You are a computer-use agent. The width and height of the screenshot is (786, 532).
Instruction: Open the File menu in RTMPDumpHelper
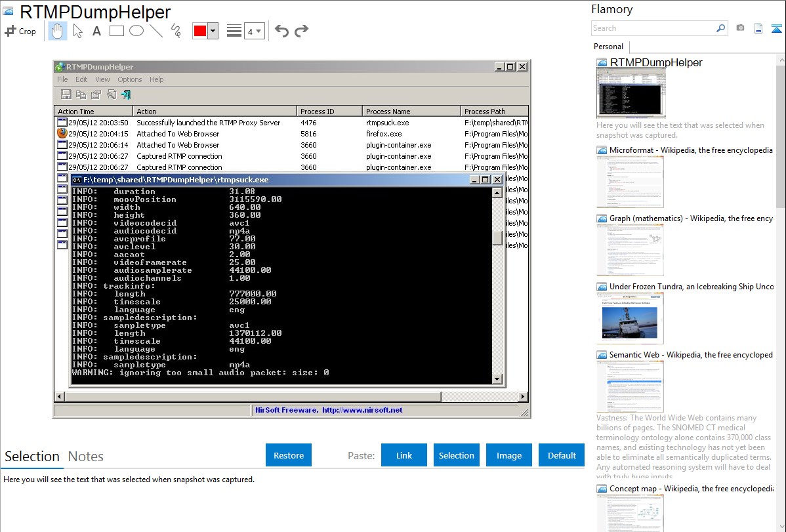click(63, 79)
